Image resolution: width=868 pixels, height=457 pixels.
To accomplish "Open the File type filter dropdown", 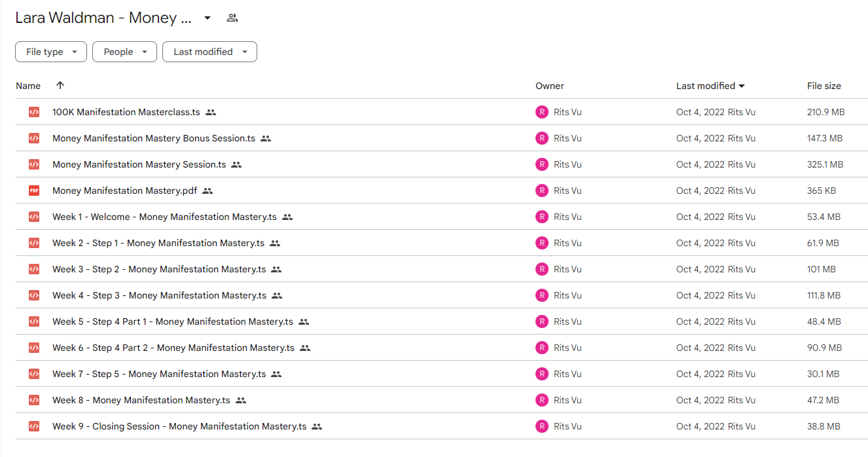I will click(x=51, y=52).
